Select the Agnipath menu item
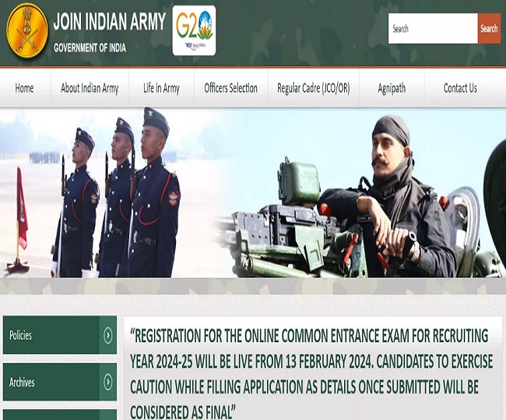Screen dimensions: 506x420 click(392, 88)
